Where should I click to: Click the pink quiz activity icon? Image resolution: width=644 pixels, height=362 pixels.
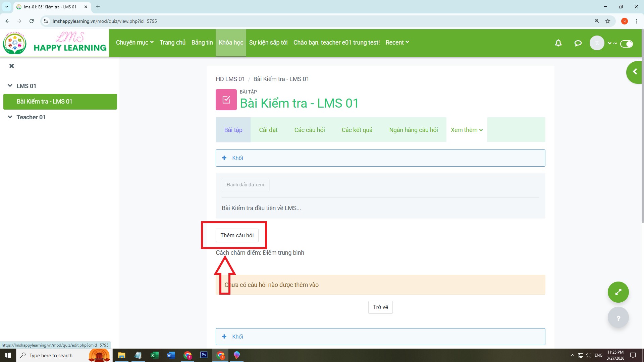(226, 100)
